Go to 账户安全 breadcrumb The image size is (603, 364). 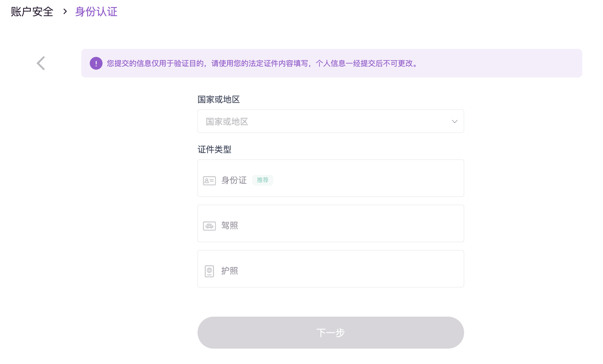coord(32,12)
